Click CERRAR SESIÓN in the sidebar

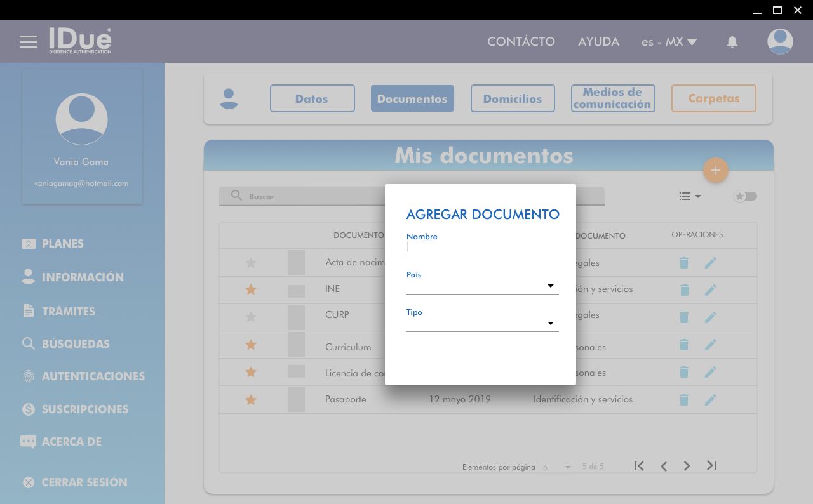coord(84,482)
